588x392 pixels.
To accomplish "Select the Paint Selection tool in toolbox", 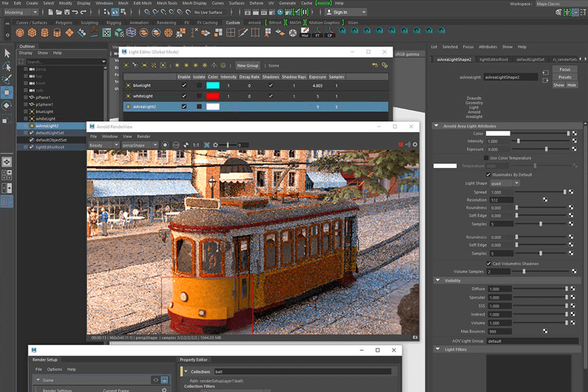I will [x=7, y=79].
